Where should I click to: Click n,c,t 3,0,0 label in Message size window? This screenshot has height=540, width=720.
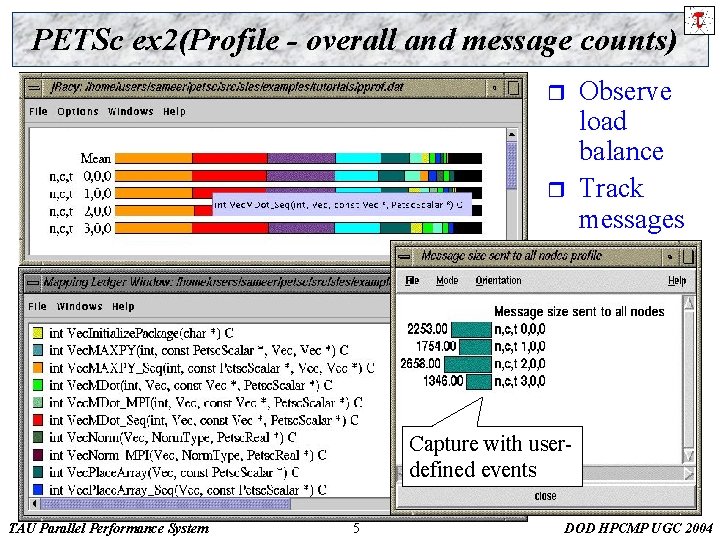click(x=520, y=381)
